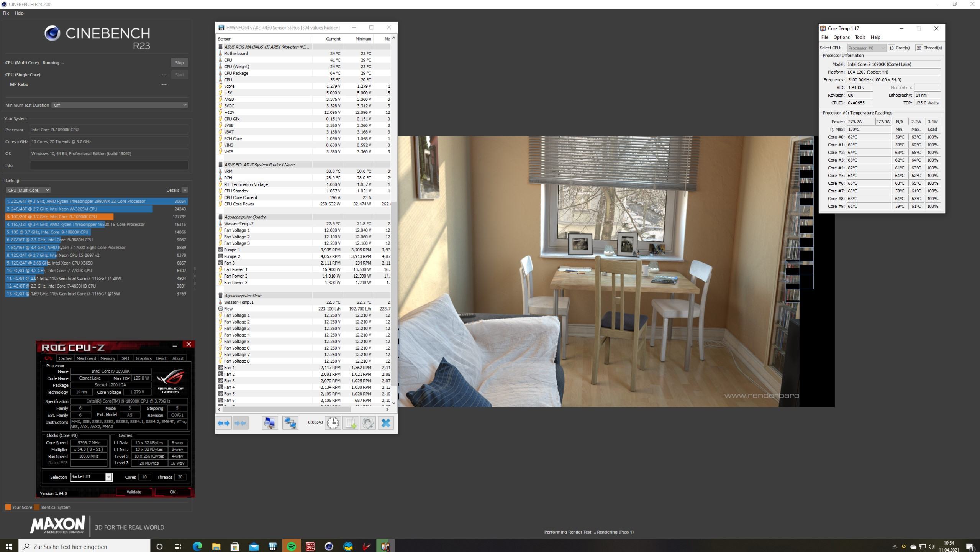Click Spotify icon in taskbar
This screenshot has width=980, height=552.
tap(292, 546)
